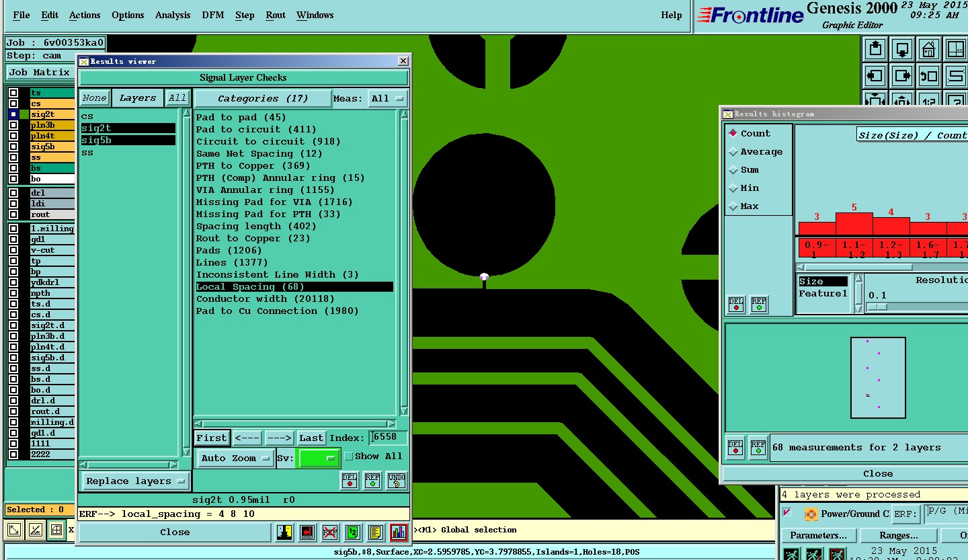The width and height of the screenshot is (968, 560).
Task: Click the First result button
Action: pyautogui.click(x=212, y=438)
